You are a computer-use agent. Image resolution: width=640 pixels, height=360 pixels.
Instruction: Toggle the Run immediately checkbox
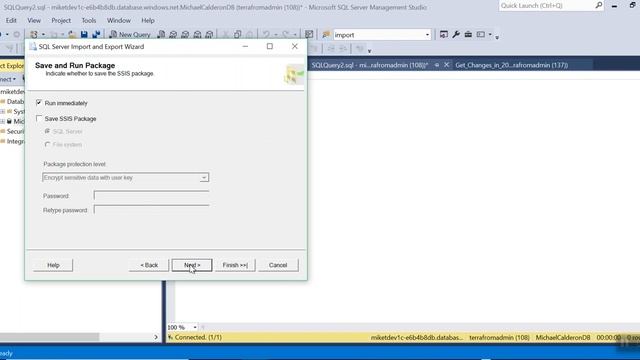pos(39,103)
